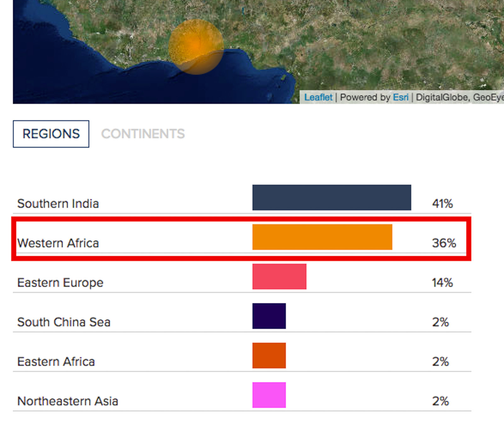Click the 36% value for Western Africa
The height and width of the screenshot is (444, 504).
point(444,243)
